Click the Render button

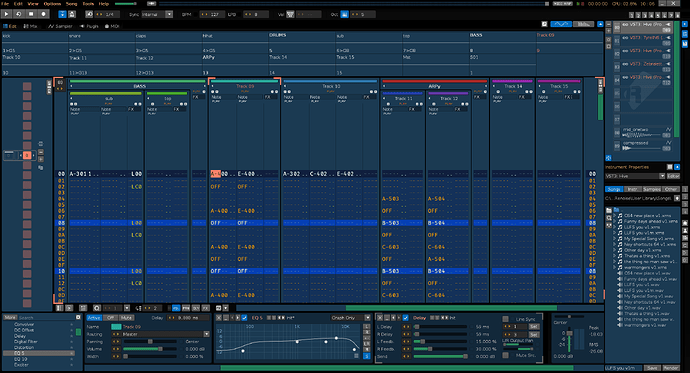[x=671, y=368]
